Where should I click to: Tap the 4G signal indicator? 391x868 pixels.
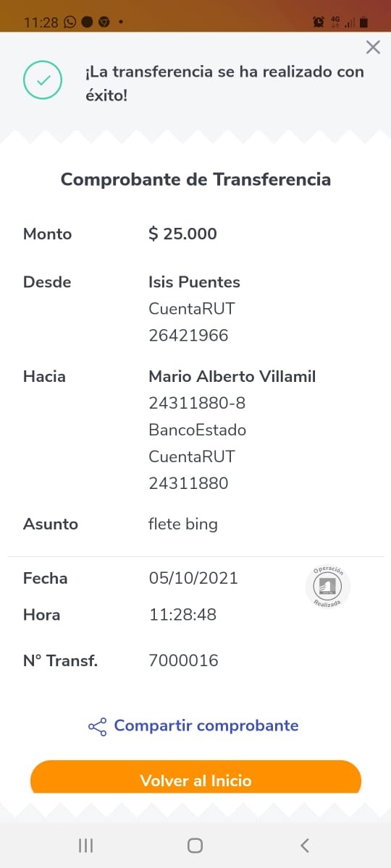pyautogui.click(x=335, y=22)
